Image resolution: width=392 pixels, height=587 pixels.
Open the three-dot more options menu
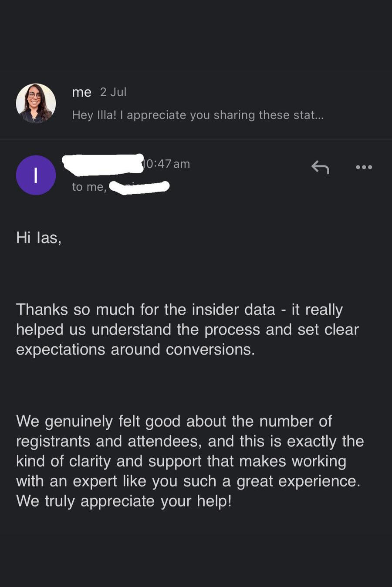click(x=364, y=167)
